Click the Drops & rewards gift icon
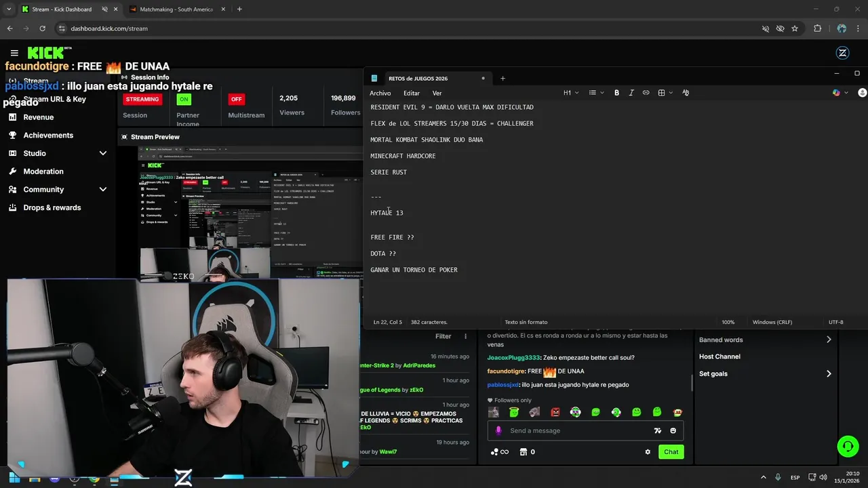The height and width of the screenshot is (488, 868). point(13,207)
